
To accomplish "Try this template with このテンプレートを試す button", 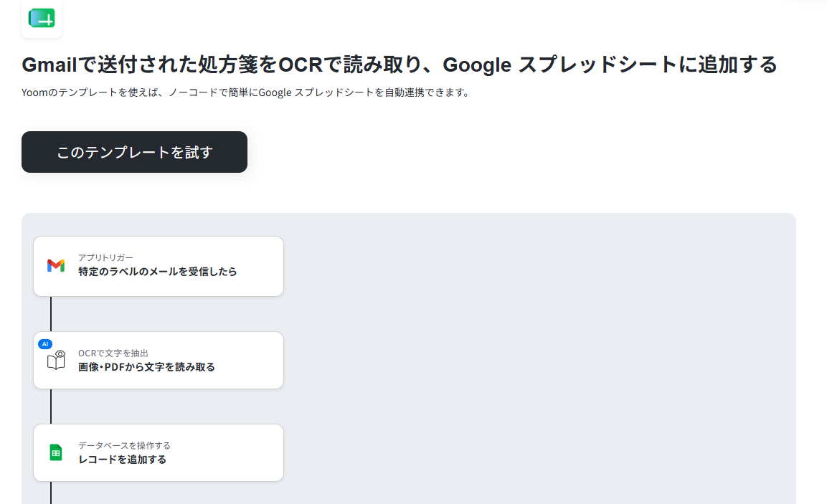I will pyautogui.click(x=135, y=152).
